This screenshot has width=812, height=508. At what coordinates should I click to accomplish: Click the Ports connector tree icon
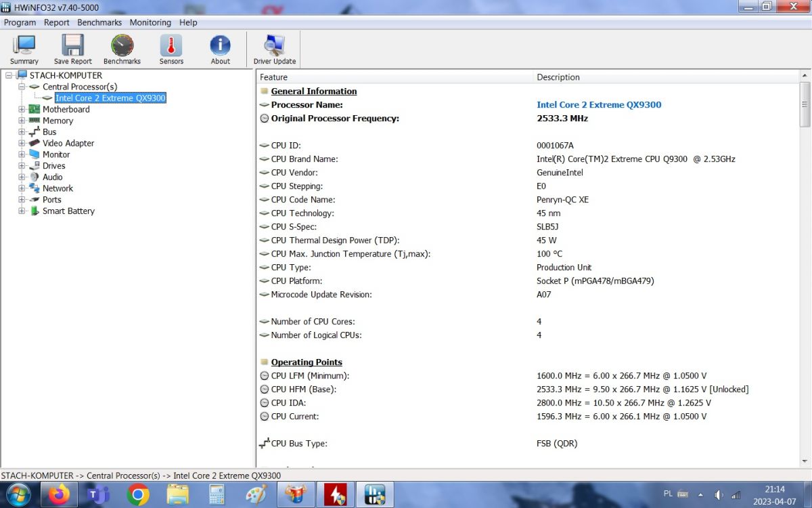pos(35,200)
